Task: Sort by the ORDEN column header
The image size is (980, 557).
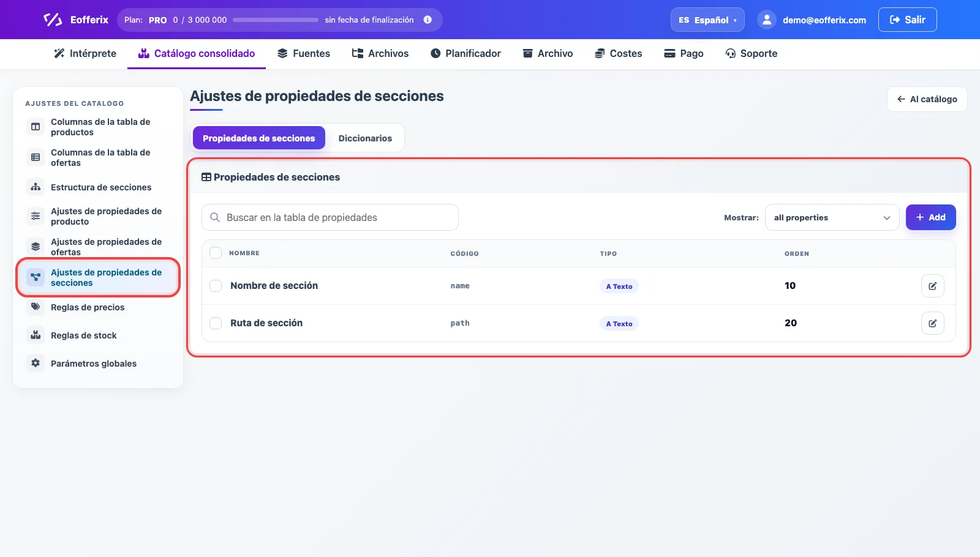Action: [x=797, y=253]
